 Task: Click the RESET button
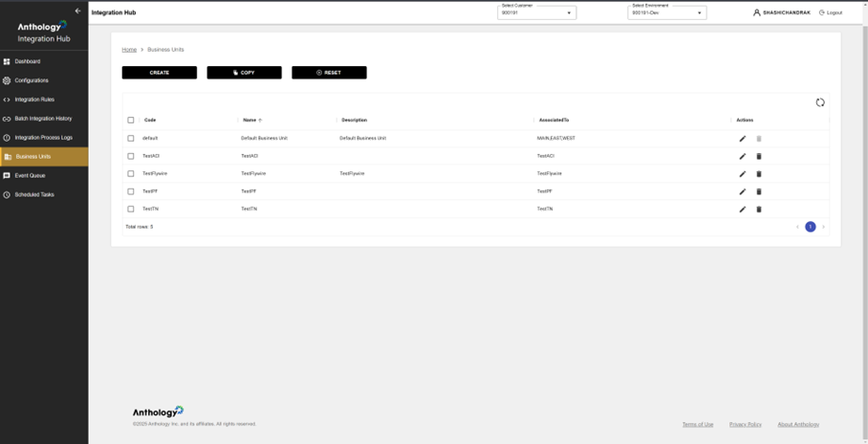pos(329,73)
